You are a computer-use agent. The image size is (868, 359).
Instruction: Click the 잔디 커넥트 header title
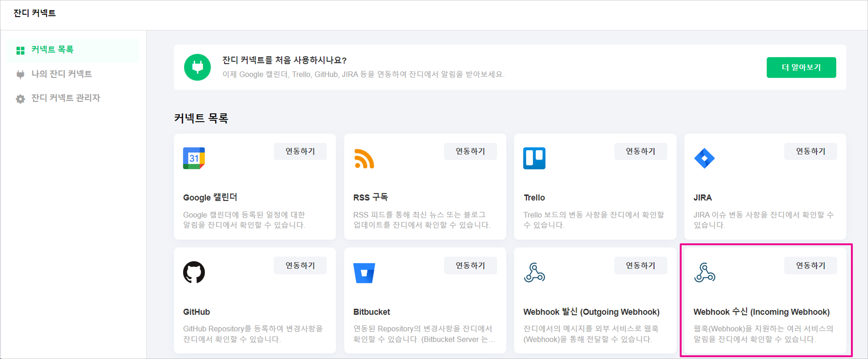[x=35, y=13]
